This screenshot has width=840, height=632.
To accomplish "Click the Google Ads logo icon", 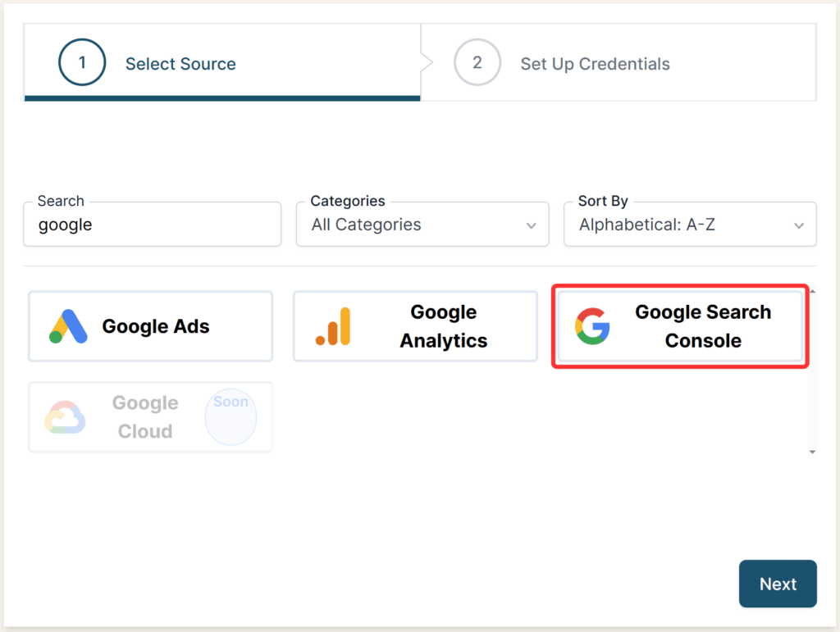I will (68, 326).
